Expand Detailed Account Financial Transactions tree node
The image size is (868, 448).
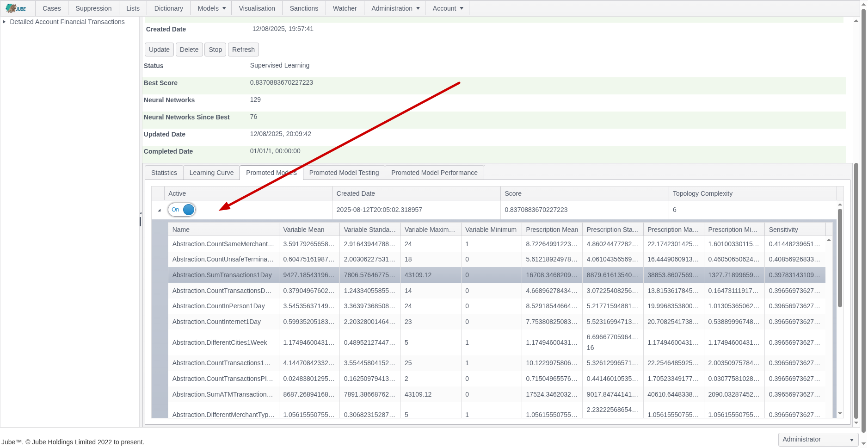click(x=4, y=22)
